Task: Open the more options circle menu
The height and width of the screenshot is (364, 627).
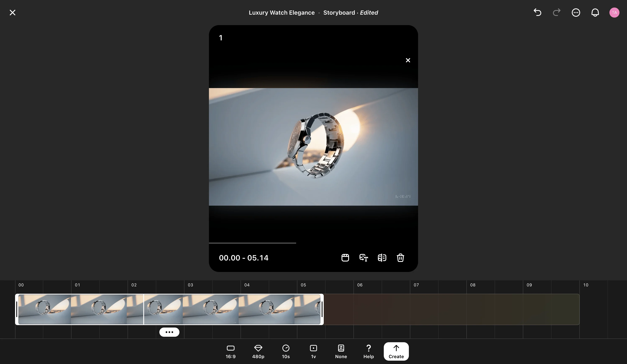Action: pyautogui.click(x=576, y=12)
